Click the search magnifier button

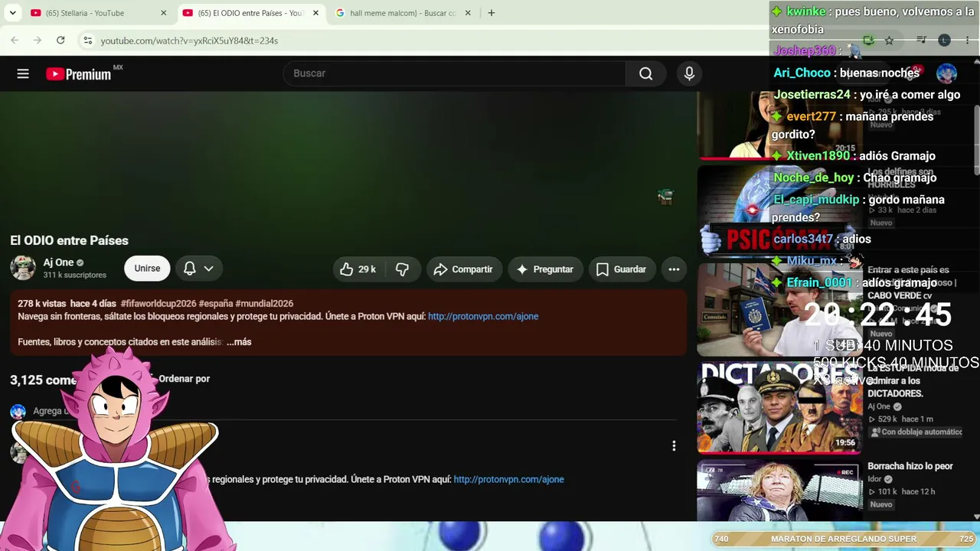[646, 73]
